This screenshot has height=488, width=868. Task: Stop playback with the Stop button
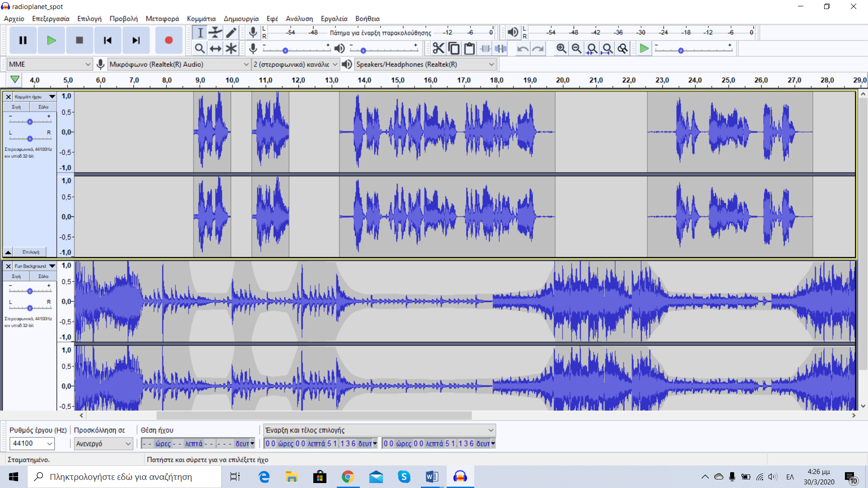(80, 40)
